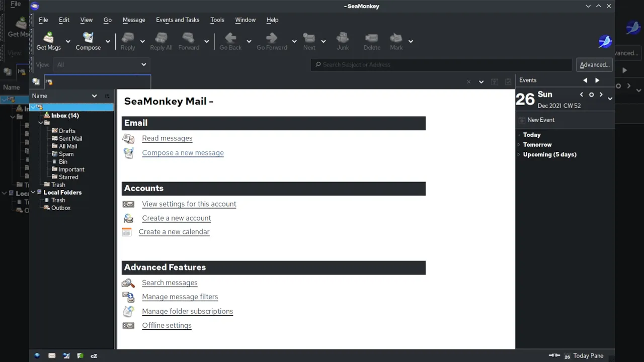Open the dropdown arrow next to Compose
This screenshot has width=644, height=362.
click(108, 41)
